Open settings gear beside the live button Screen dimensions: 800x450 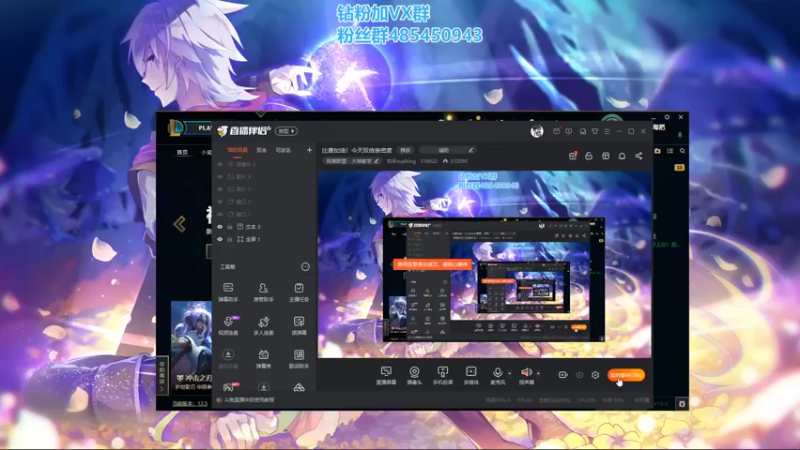595,375
